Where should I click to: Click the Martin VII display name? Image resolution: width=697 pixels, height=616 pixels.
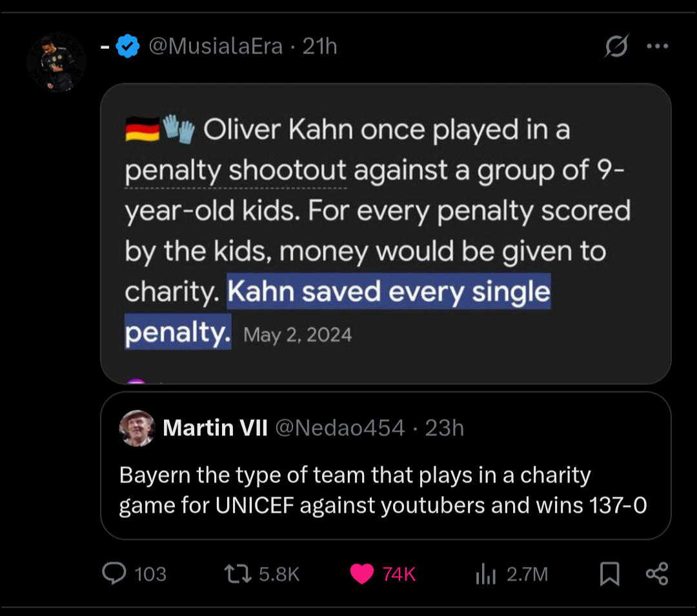[x=215, y=428]
